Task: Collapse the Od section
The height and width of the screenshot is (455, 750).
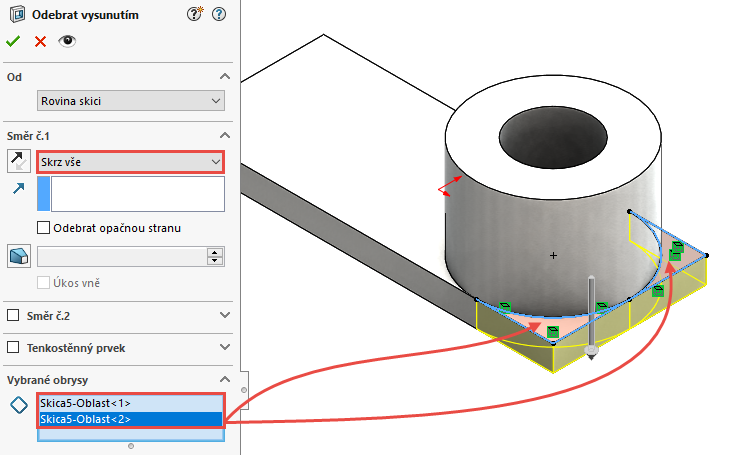Action: click(x=225, y=77)
